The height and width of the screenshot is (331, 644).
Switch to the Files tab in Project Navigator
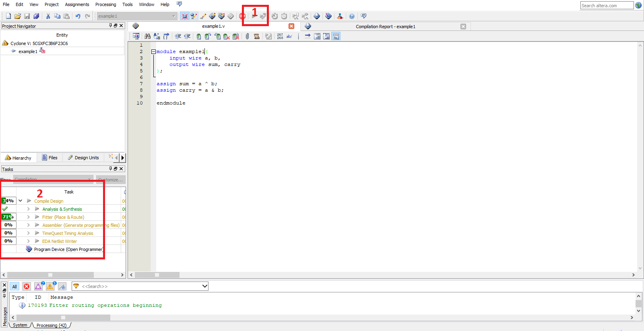[50, 158]
